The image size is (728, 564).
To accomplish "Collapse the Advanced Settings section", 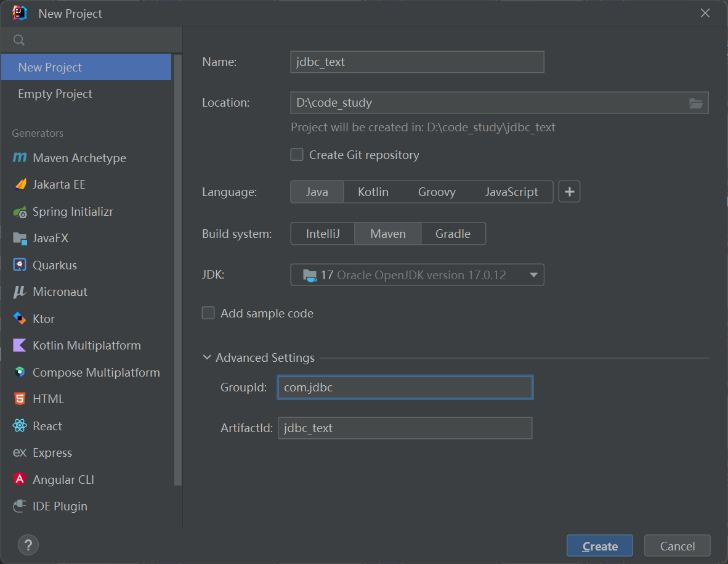I will (x=207, y=358).
